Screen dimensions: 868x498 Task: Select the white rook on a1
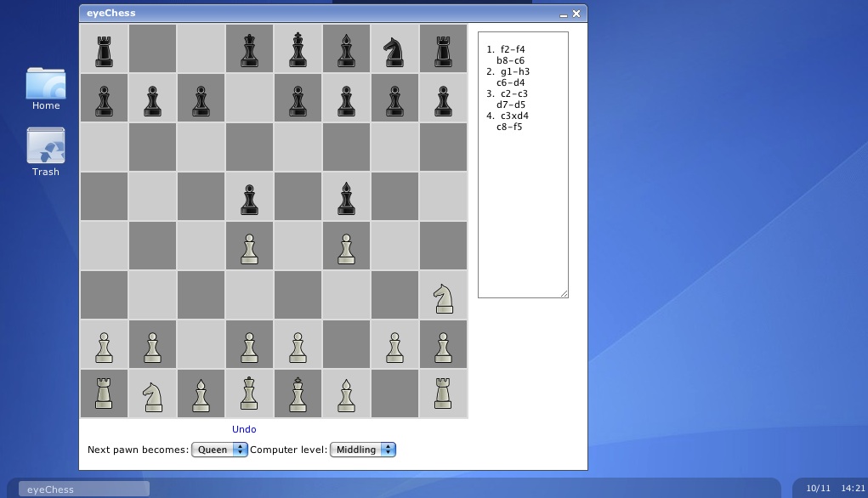point(104,393)
